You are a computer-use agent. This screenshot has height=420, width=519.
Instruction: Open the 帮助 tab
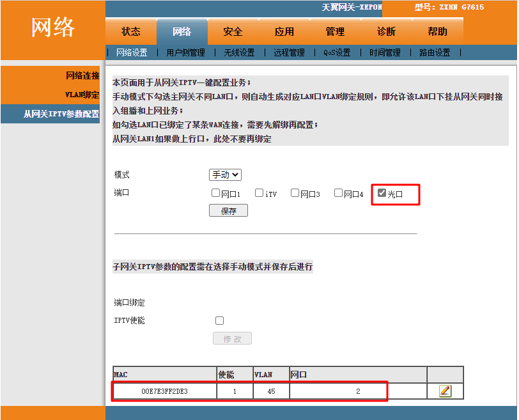click(x=438, y=31)
